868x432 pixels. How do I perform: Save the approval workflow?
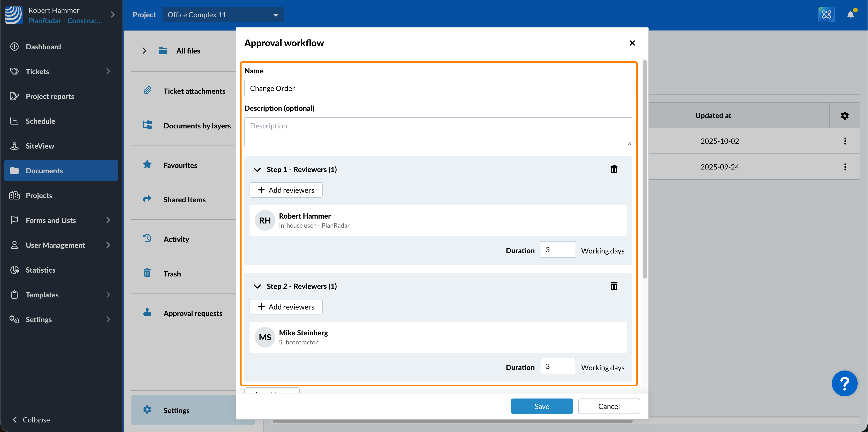(x=541, y=406)
